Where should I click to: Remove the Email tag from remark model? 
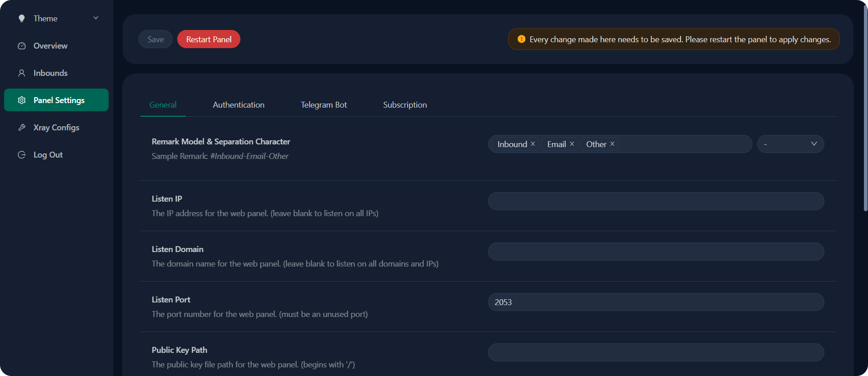[x=572, y=144]
